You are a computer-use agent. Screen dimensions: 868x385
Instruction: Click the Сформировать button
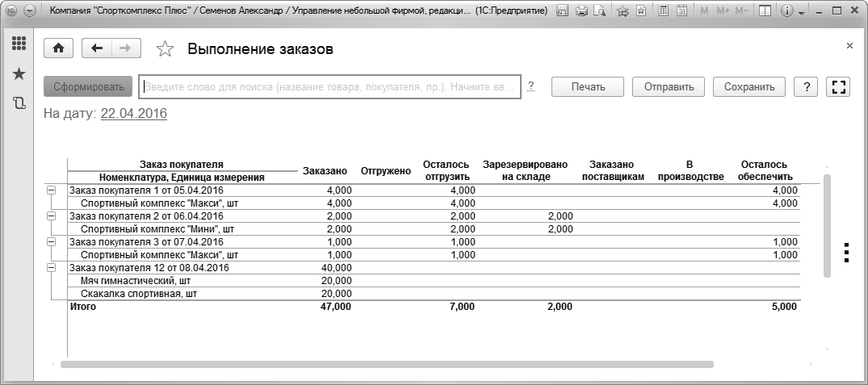point(88,87)
